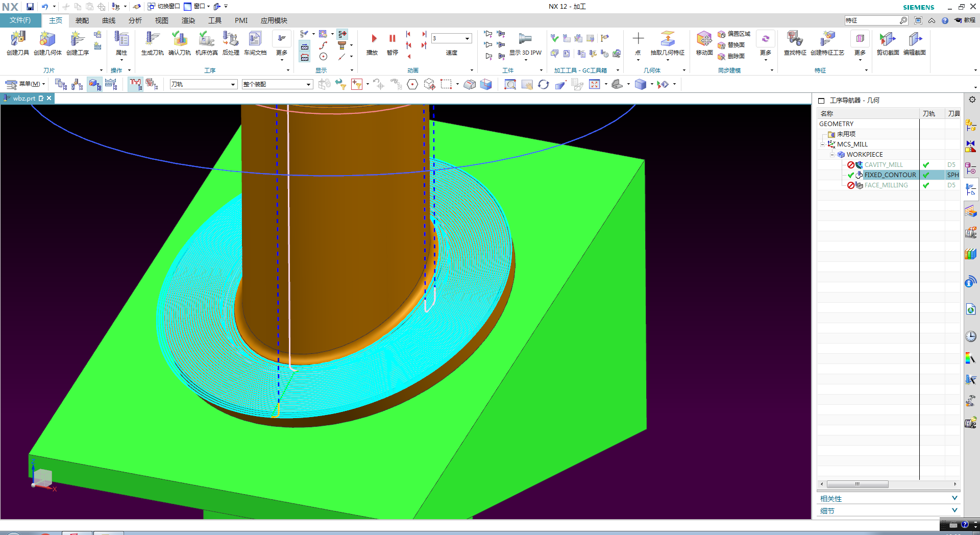Toggle Program Order View button

[61, 85]
